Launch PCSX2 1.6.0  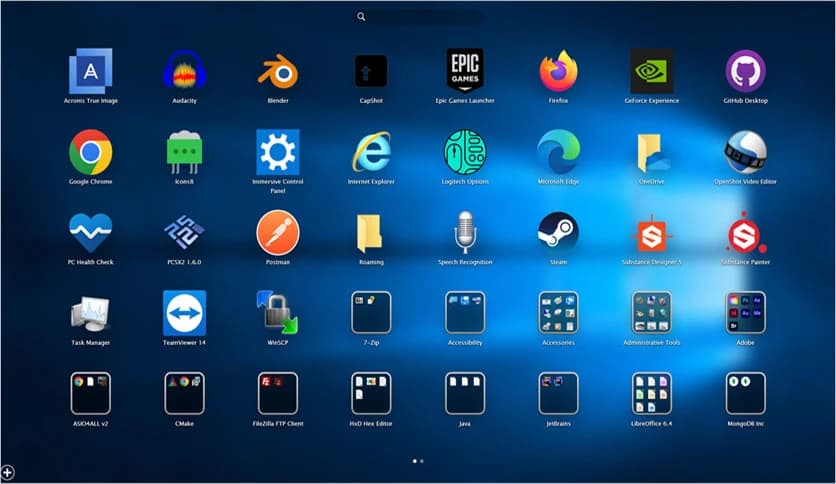pyautogui.click(x=184, y=232)
